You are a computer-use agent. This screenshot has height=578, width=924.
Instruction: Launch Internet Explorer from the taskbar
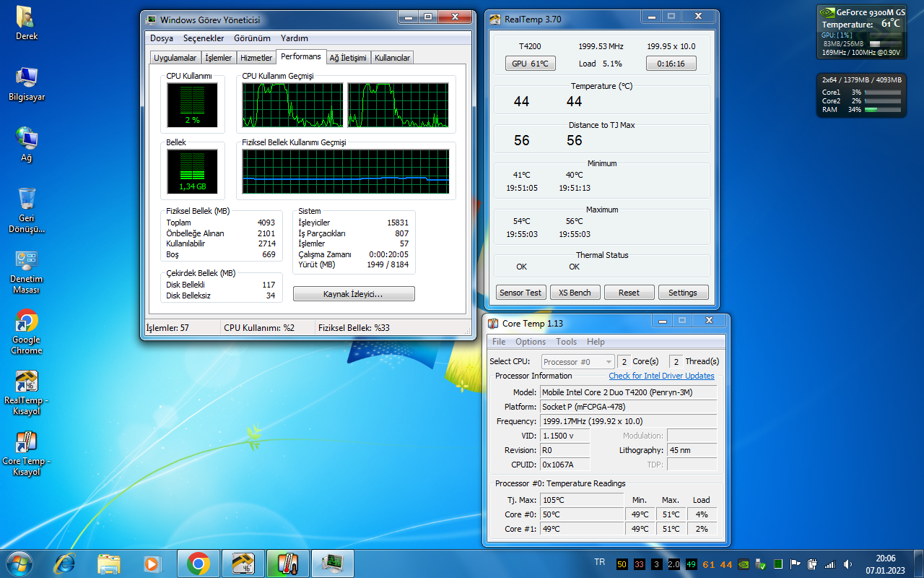click(65, 564)
